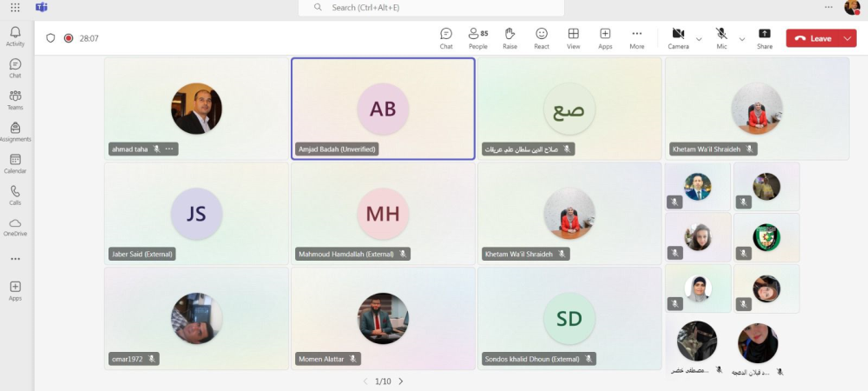This screenshot has height=391, width=868.
Task: Toggle the Camera on or off
Action: 678,37
